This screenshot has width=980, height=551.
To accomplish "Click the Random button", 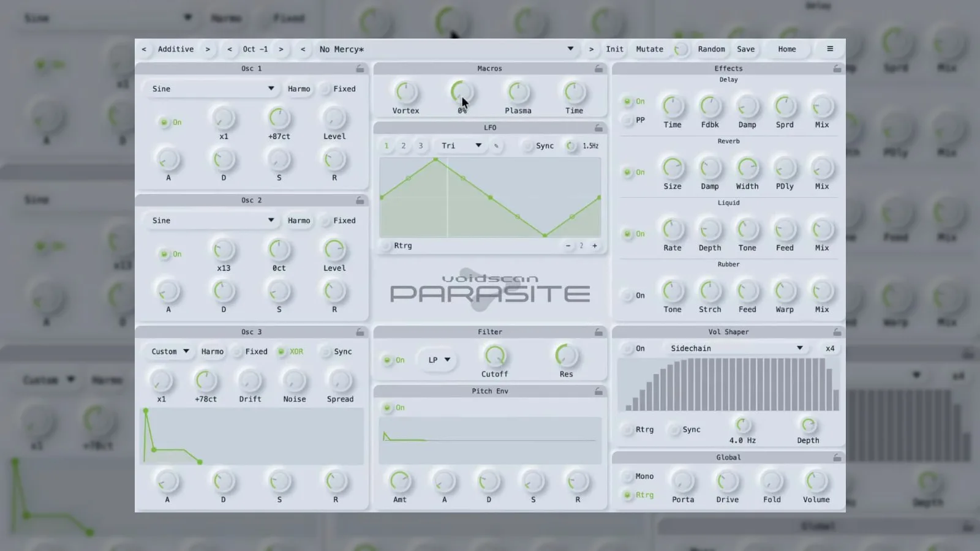I will coord(711,49).
